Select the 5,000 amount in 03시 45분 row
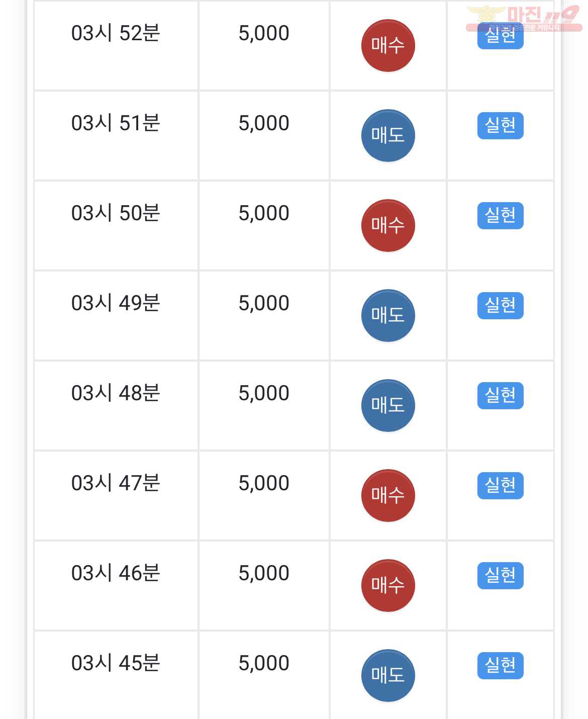 [264, 663]
